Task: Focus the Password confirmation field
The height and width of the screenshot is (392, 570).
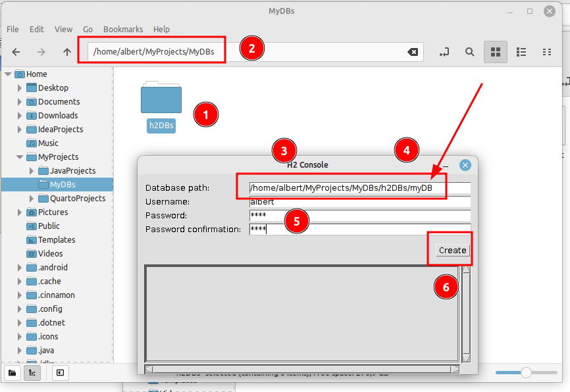Action: coord(360,230)
